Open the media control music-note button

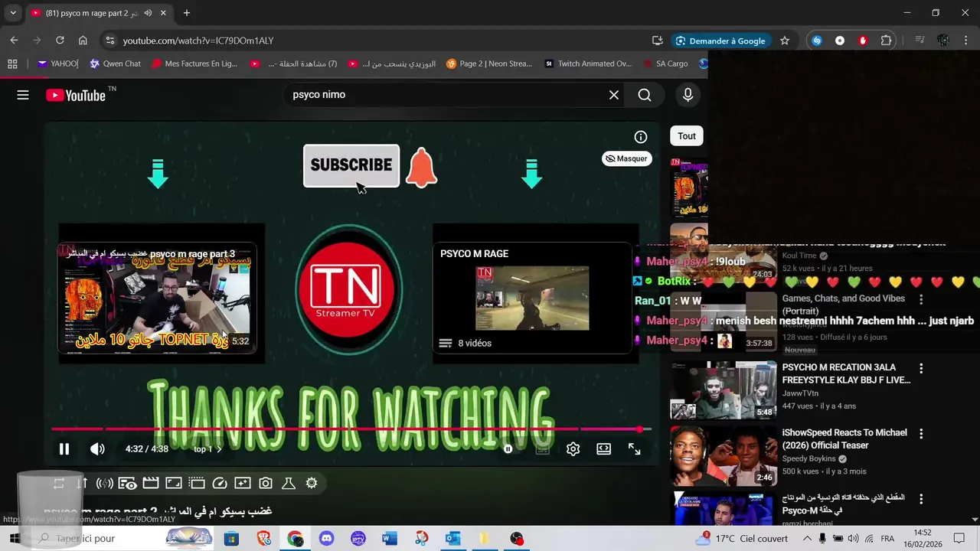click(920, 41)
